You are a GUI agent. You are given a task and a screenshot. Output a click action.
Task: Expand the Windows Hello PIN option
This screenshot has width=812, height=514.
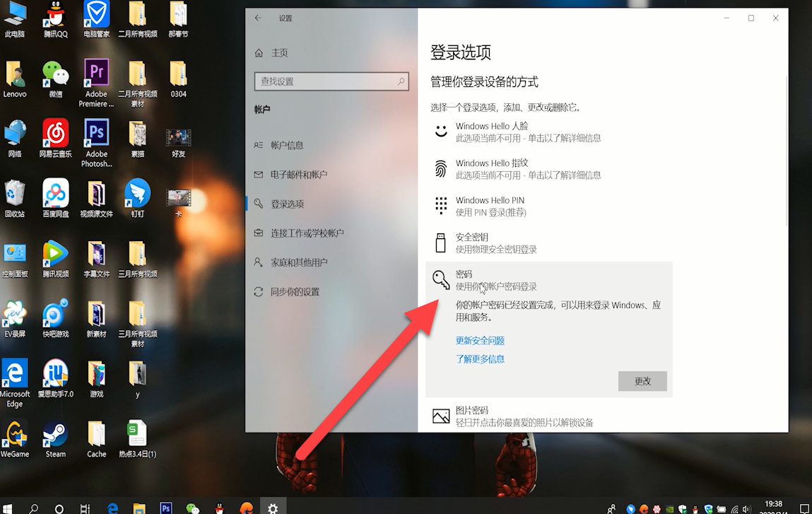click(495, 205)
